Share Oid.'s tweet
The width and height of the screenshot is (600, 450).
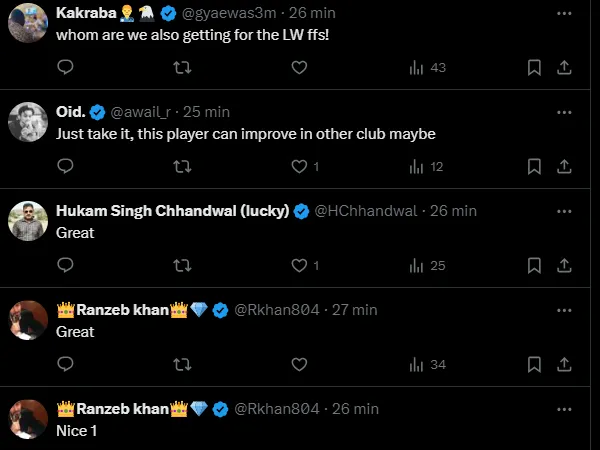[564, 167]
